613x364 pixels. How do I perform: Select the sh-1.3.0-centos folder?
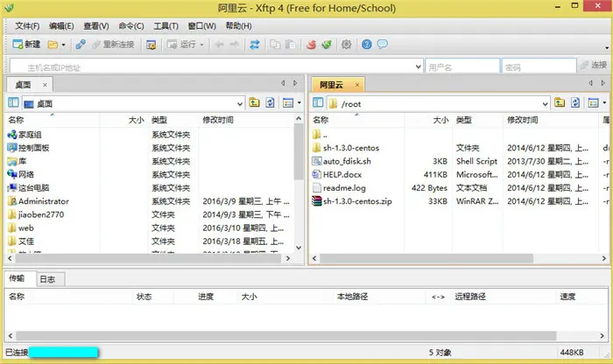coord(346,148)
